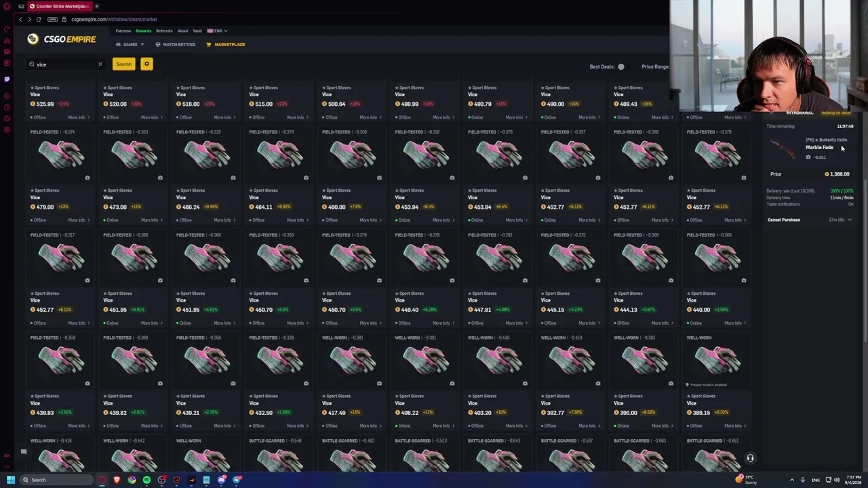Open the Vault link
Viewport: 868px width, 488px height.
(197, 30)
